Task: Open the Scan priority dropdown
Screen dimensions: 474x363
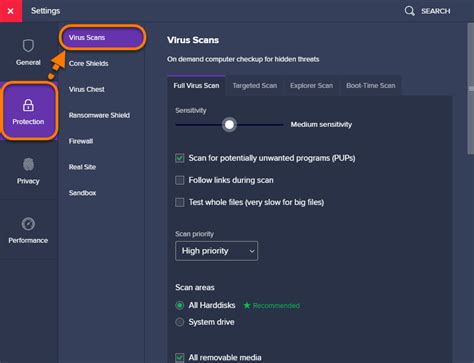Action: point(216,251)
